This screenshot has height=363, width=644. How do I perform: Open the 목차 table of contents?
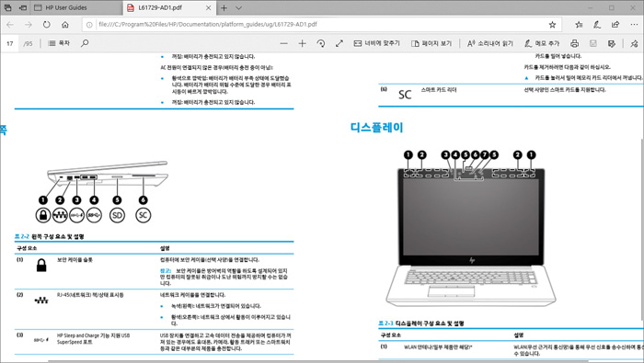pos(59,43)
